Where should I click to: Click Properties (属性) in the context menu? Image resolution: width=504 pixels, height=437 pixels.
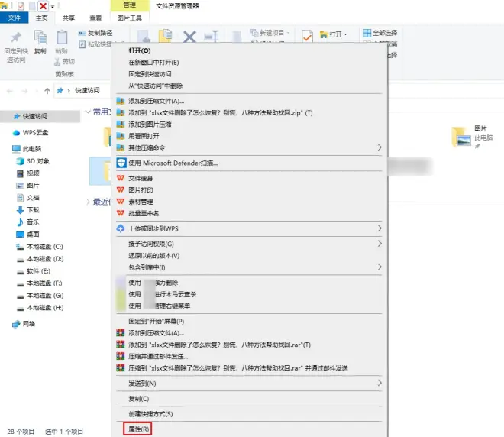point(138,429)
